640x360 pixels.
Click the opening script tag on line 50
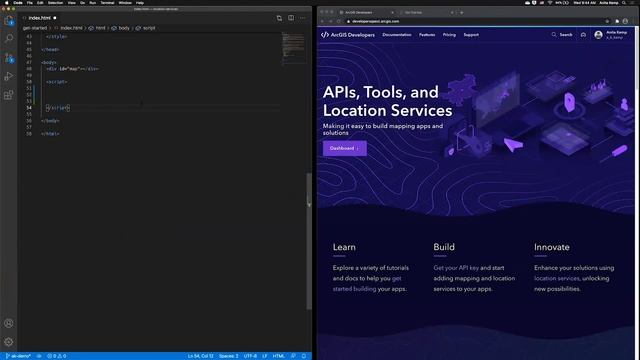pos(56,82)
